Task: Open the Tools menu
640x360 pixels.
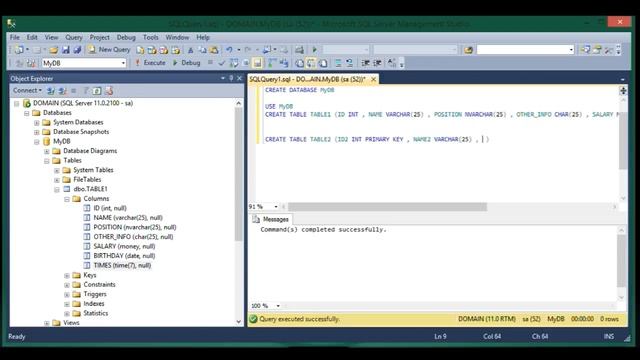Action: pos(151,37)
